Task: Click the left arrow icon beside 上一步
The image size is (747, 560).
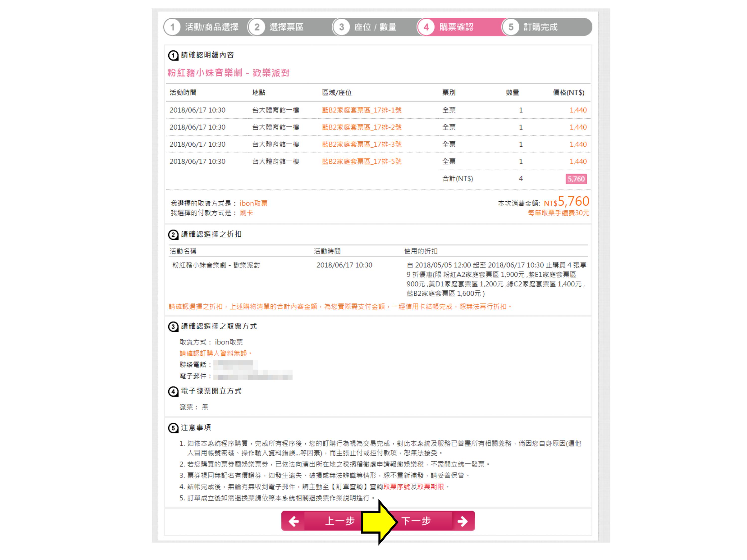Action: pos(294,521)
